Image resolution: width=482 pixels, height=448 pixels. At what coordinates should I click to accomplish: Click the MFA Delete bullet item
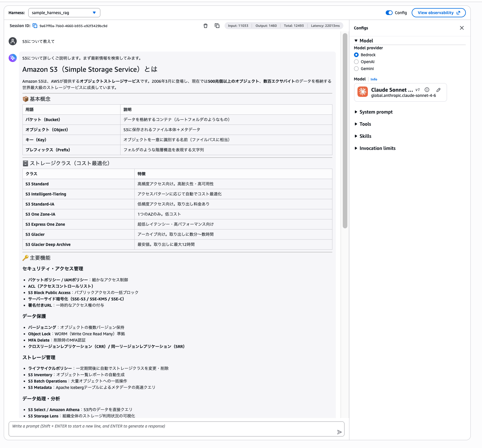pyautogui.click(x=57, y=340)
